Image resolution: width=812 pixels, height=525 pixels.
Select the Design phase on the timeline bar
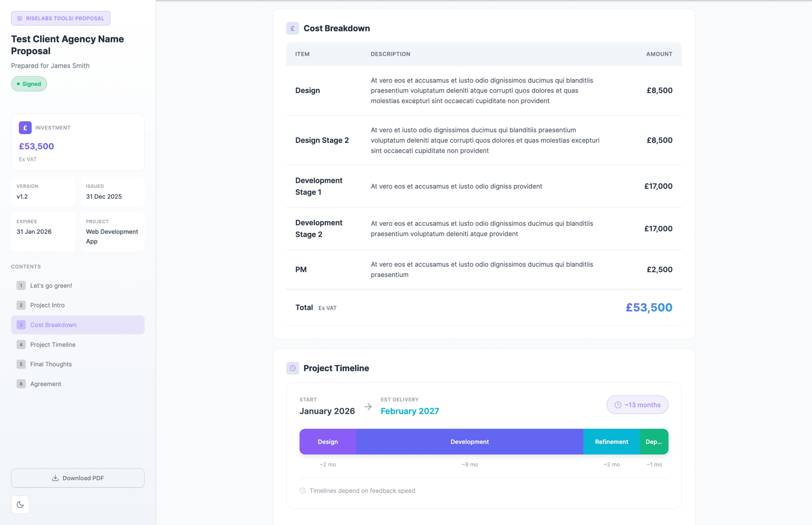coord(328,442)
